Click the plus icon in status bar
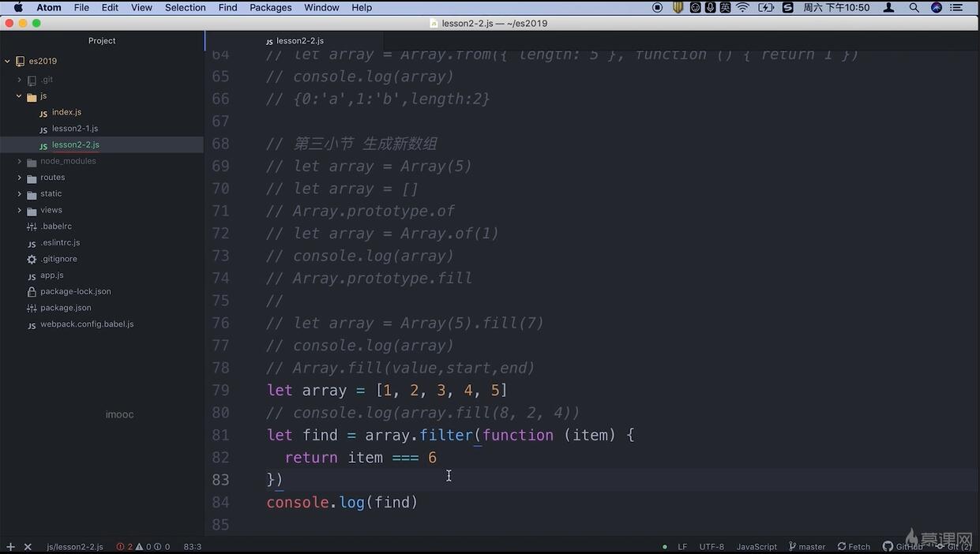The image size is (980, 554). [10, 547]
